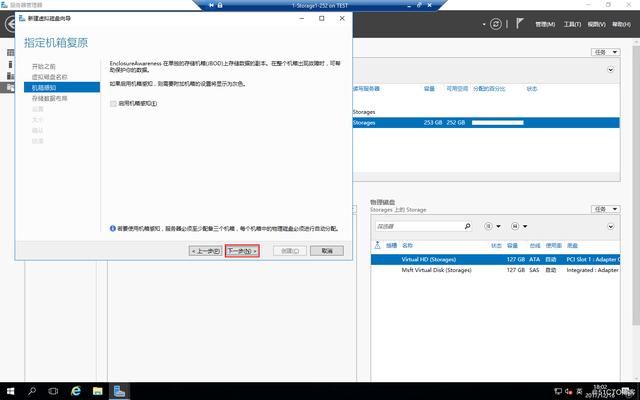Select the Msft Virtual Disk (Storages) row
The image size is (640, 400).
tap(495, 270)
